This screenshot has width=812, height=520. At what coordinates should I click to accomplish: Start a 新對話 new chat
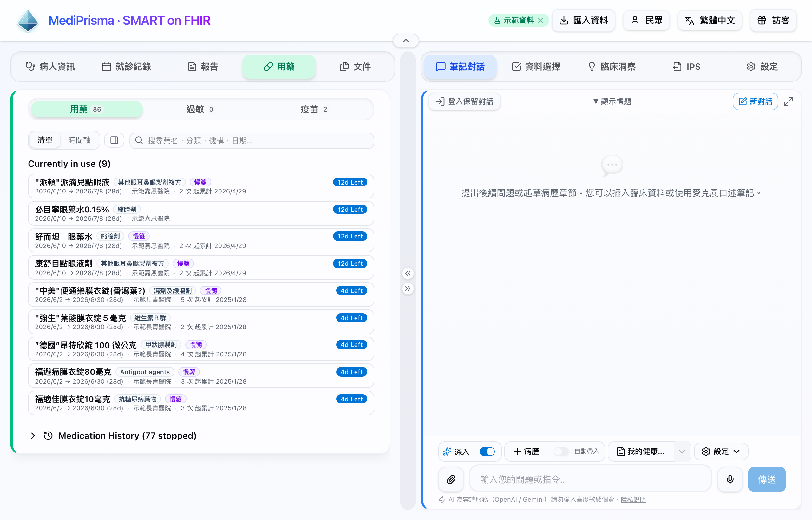pos(755,101)
